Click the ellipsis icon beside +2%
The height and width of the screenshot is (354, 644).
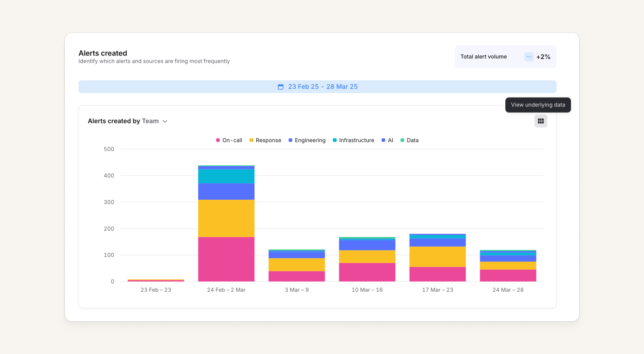[529, 57]
